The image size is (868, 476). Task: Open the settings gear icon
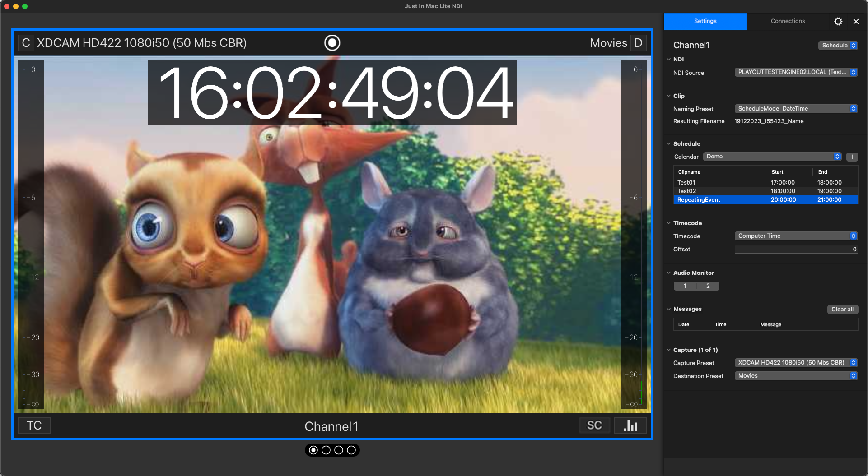838,21
